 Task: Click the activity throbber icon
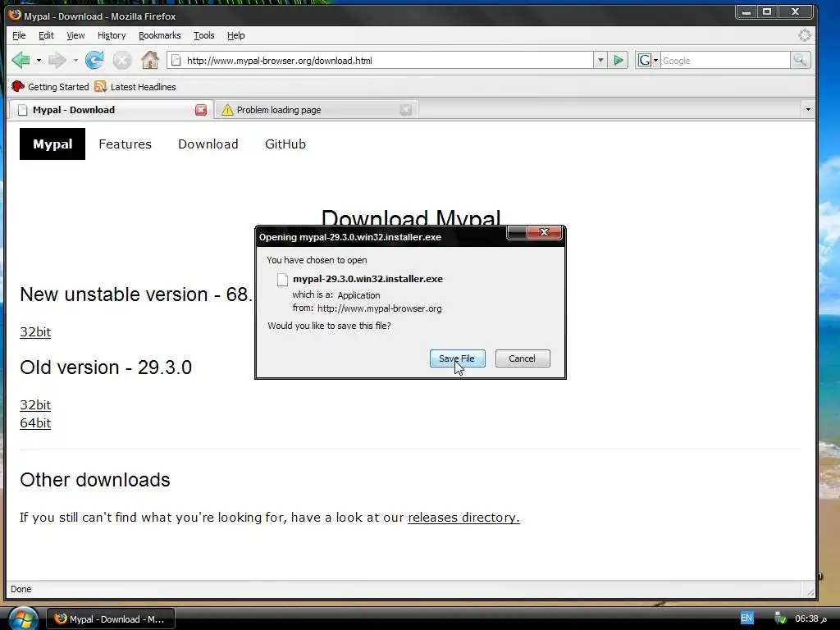(x=804, y=35)
